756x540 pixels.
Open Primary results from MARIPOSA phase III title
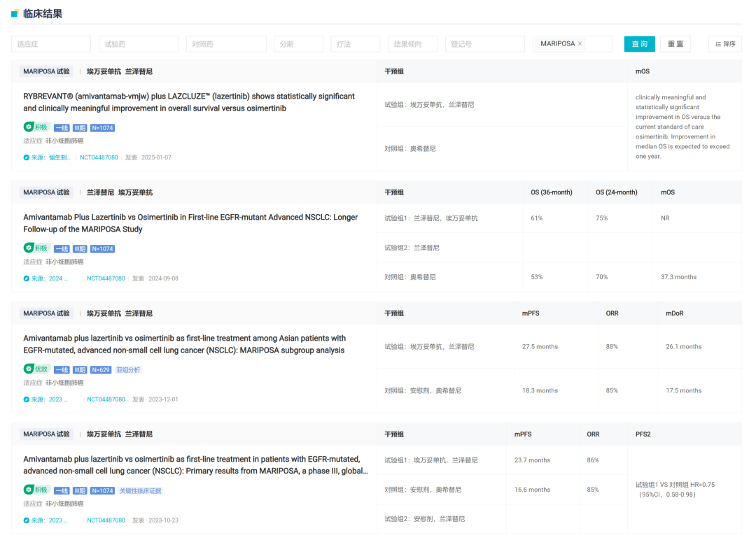pyautogui.click(x=195, y=465)
